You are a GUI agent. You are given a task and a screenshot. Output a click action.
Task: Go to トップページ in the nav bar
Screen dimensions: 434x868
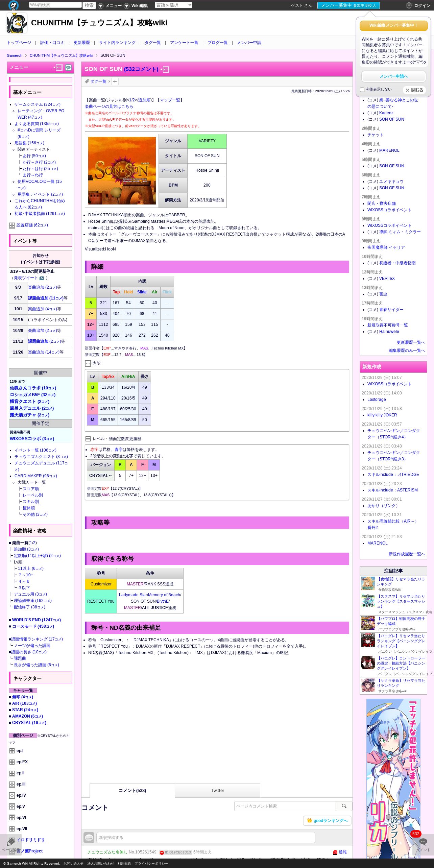(x=19, y=43)
